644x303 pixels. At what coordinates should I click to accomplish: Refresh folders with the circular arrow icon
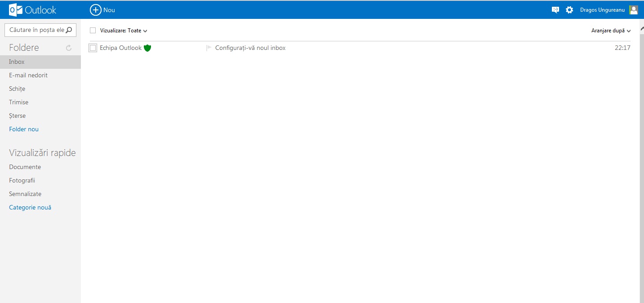pyautogui.click(x=69, y=48)
